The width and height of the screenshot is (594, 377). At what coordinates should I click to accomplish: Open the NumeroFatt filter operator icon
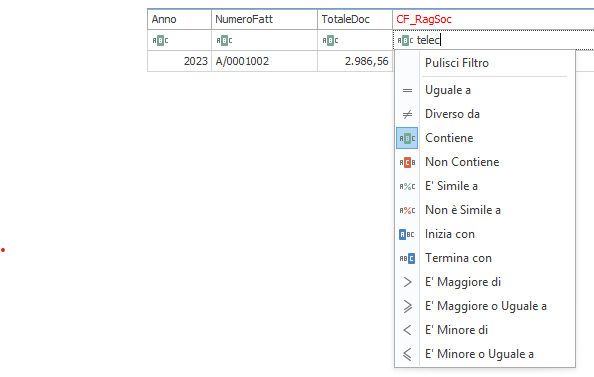(x=224, y=40)
